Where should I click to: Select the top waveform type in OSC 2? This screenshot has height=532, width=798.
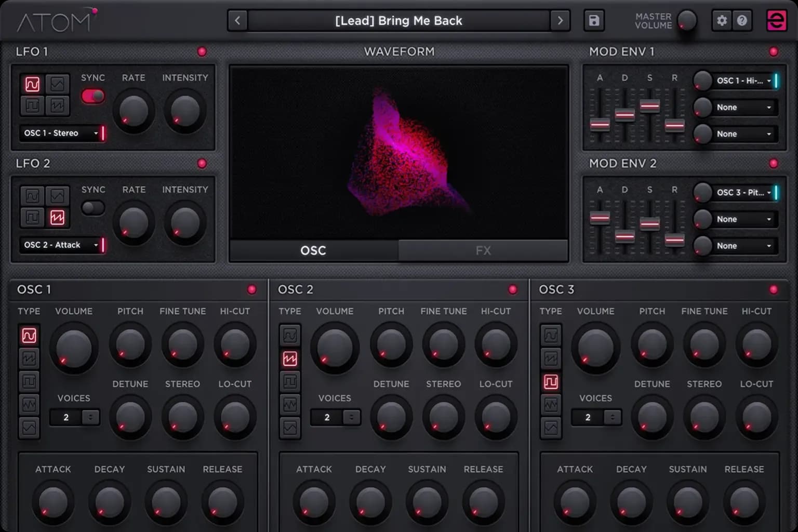click(290, 336)
